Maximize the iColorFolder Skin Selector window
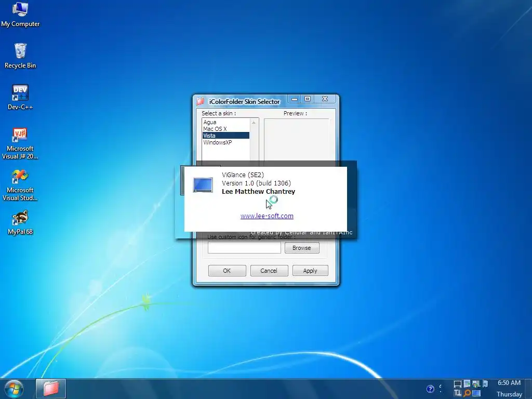 coord(308,99)
